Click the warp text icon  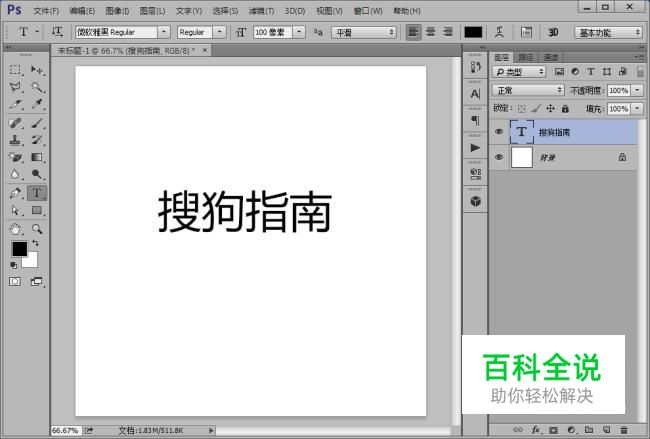tap(500, 32)
